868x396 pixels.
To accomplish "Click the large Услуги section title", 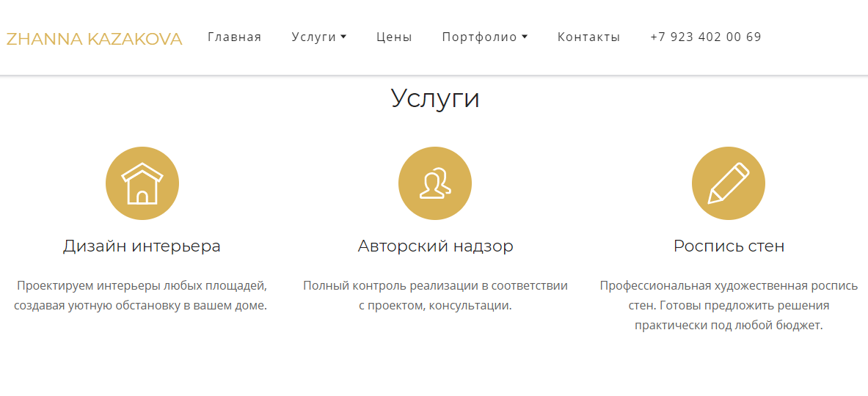I will [x=435, y=98].
